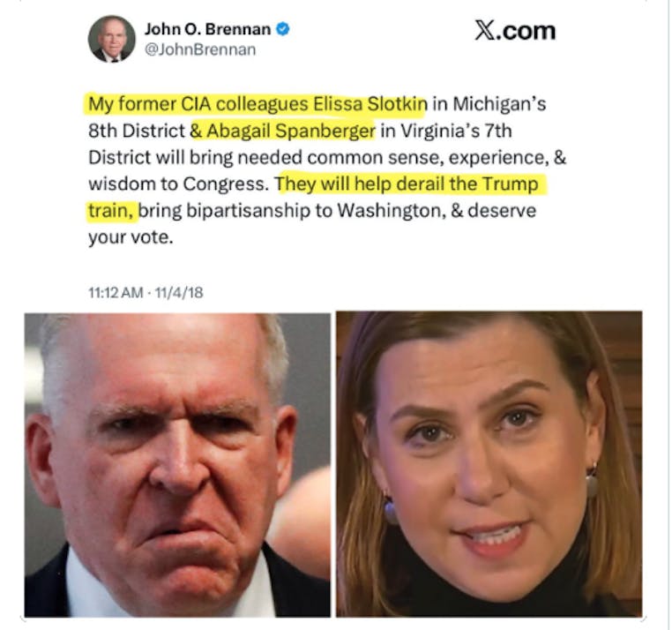Click 'Virginia's 7th' in the tweet text

[456, 131]
